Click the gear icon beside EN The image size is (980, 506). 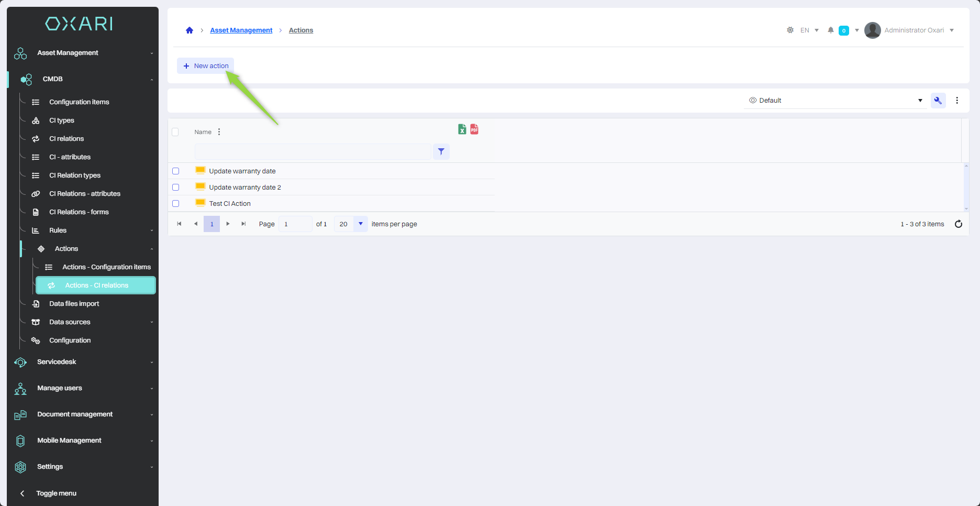pos(790,30)
